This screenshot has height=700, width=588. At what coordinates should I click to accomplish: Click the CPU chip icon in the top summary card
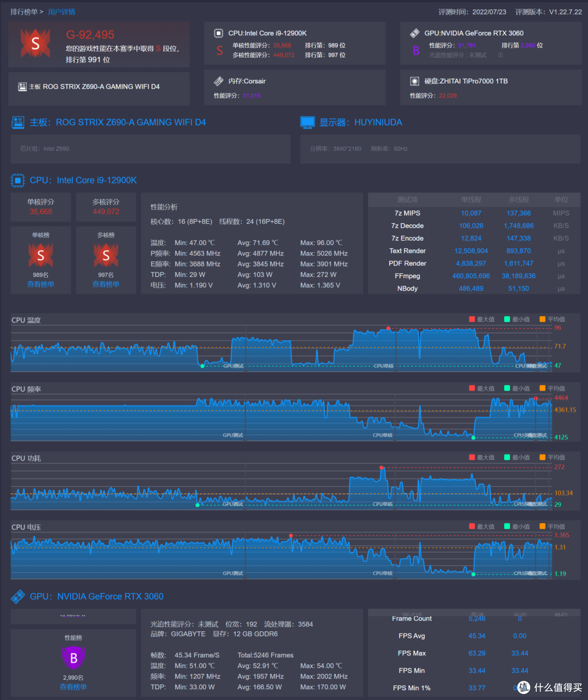[x=218, y=33]
